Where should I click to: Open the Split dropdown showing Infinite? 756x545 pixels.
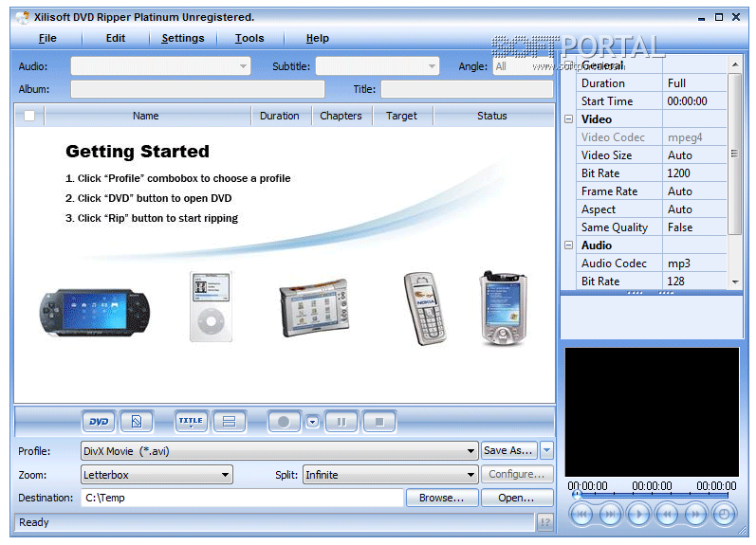click(x=391, y=475)
